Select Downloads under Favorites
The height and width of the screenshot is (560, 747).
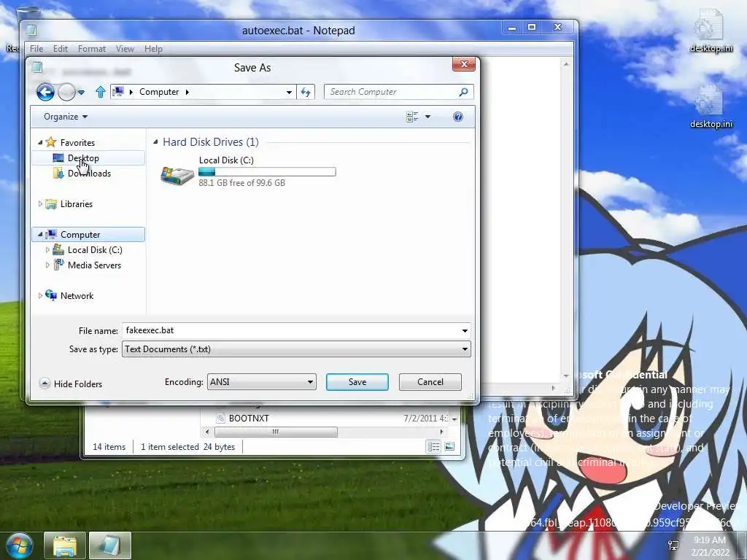(x=89, y=174)
